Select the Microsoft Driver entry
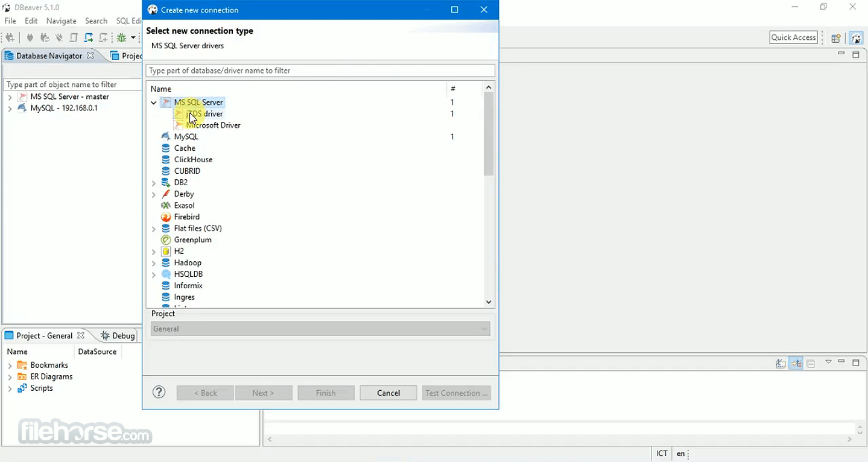 click(x=214, y=125)
